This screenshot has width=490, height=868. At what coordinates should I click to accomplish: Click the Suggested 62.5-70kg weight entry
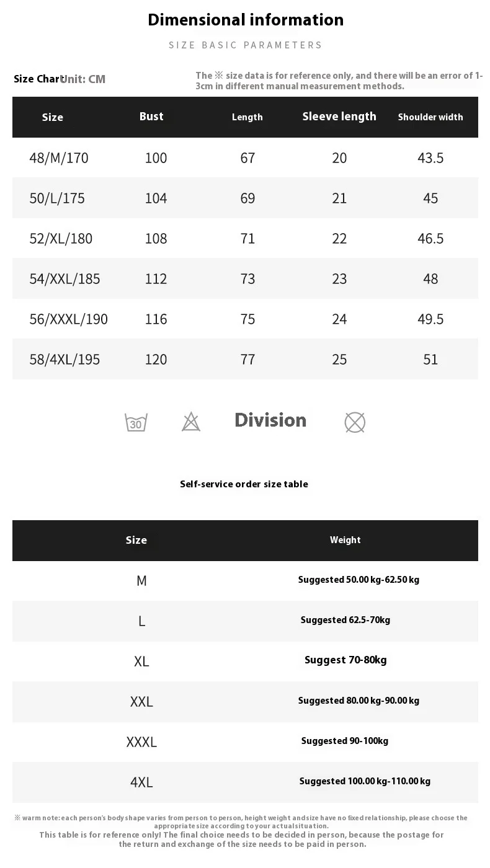pos(345,620)
